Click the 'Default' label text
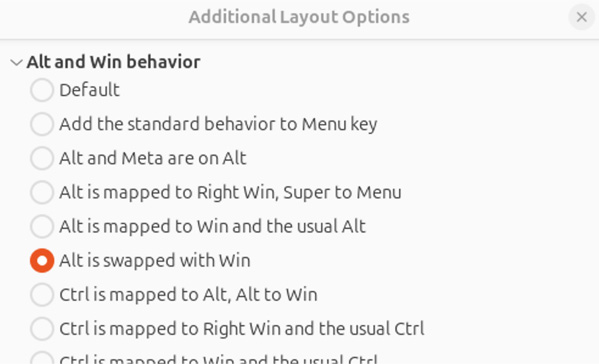599x364 pixels. (x=89, y=90)
